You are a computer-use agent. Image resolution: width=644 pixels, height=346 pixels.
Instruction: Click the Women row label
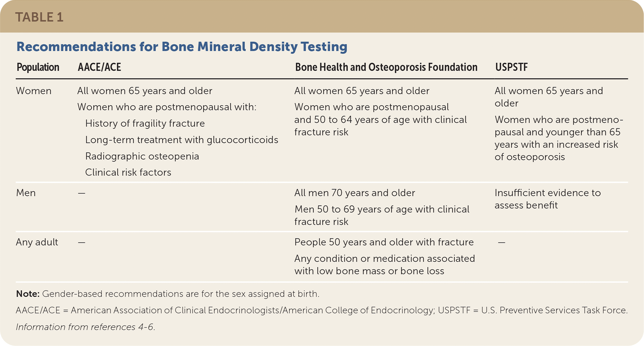pos(34,91)
